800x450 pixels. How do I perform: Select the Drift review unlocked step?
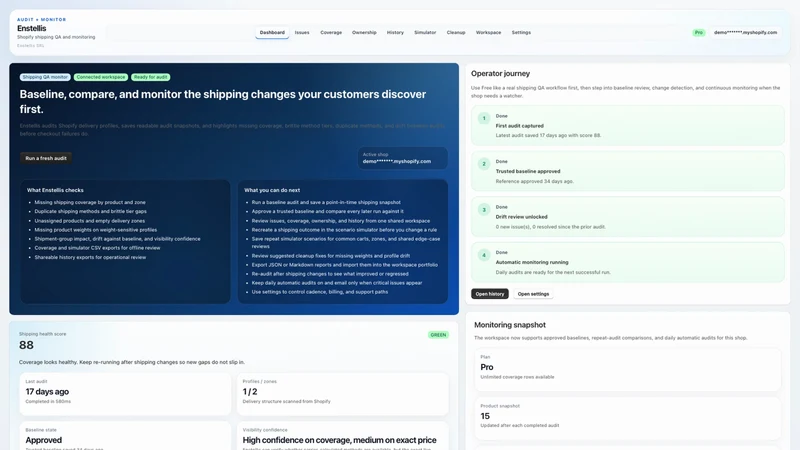click(628, 216)
